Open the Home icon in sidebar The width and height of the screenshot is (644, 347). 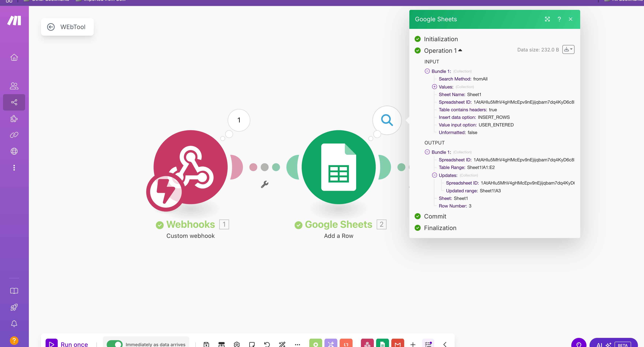pyautogui.click(x=14, y=57)
